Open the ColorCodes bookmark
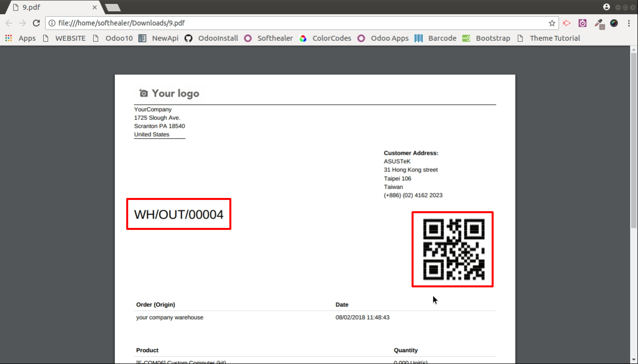This screenshot has width=638, height=364. point(326,38)
